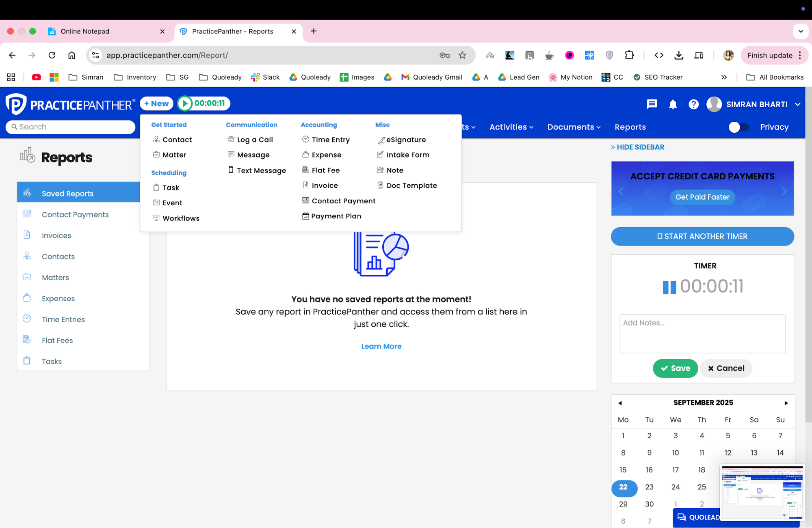The height and width of the screenshot is (528, 812).
Task: Click the chat messages icon in top bar
Action: point(652,104)
